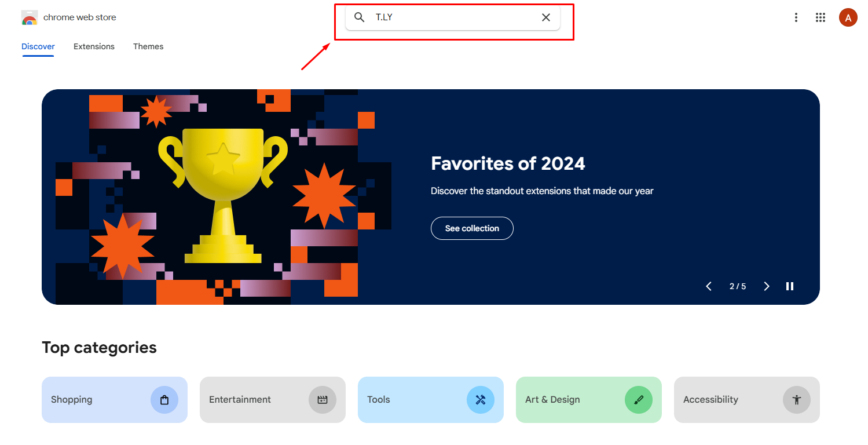Advance to the next carousel slide
This screenshot has height=445, width=868.
[x=767, y=286]
